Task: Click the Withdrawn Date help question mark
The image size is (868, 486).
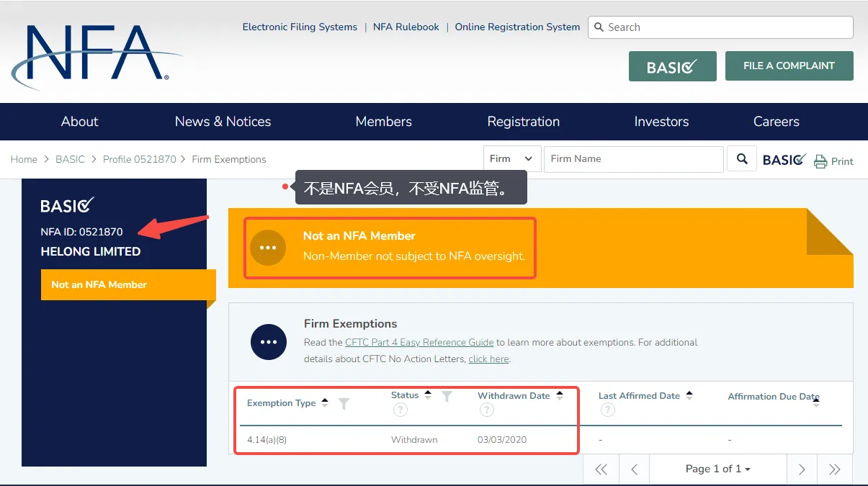Action: point(487,410)
